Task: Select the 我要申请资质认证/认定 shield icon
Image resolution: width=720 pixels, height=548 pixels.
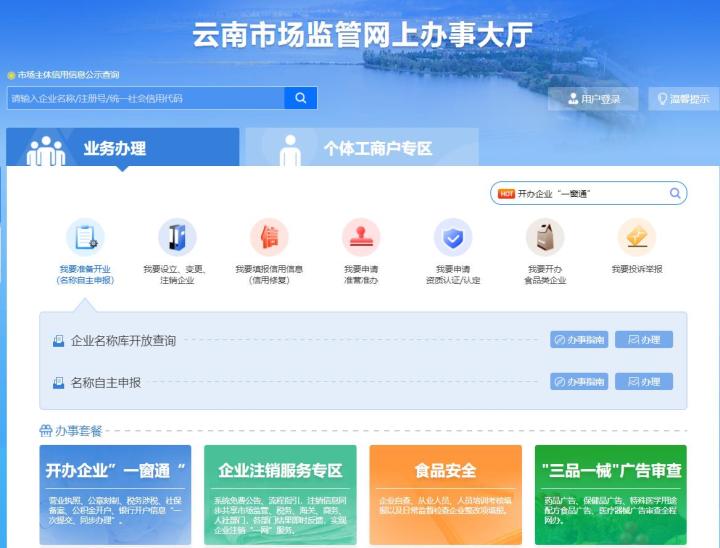Action: 453,237
